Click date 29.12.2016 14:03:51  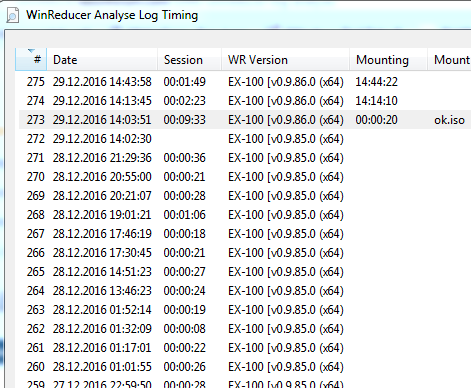102,120
